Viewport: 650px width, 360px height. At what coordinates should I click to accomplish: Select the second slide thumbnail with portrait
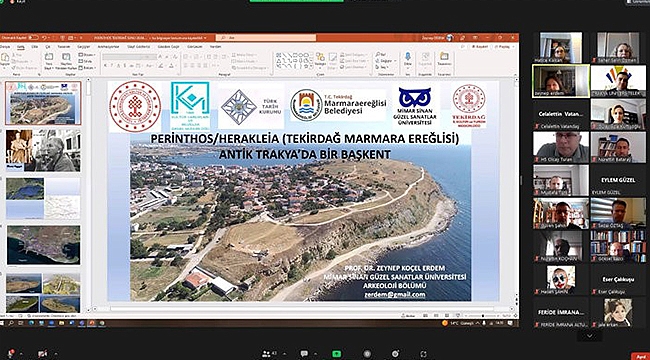coord(43,151)
